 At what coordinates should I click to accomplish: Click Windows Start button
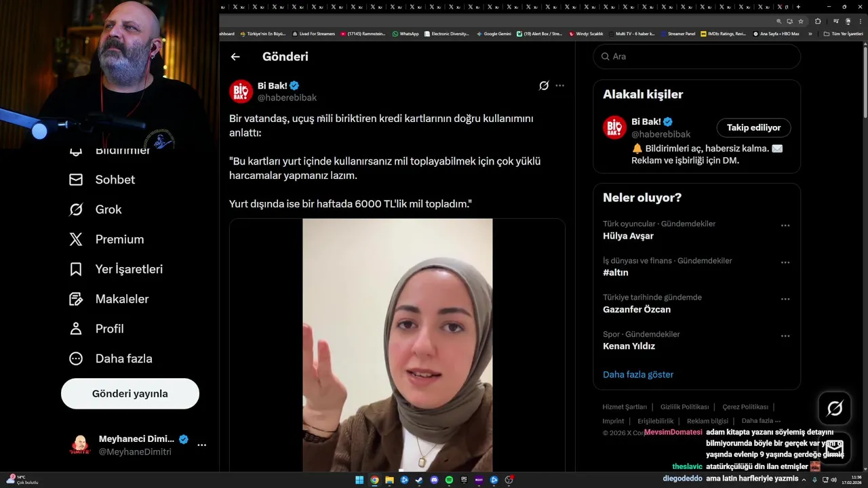(359, 480)
